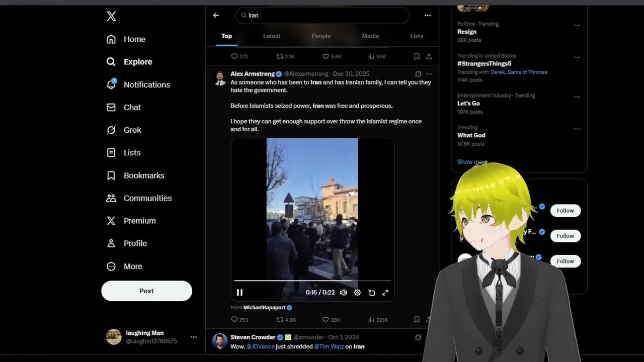Open Steven Crowder profile avatar
The width and height of the screenshot is (644, 362).
pos(220,341)
